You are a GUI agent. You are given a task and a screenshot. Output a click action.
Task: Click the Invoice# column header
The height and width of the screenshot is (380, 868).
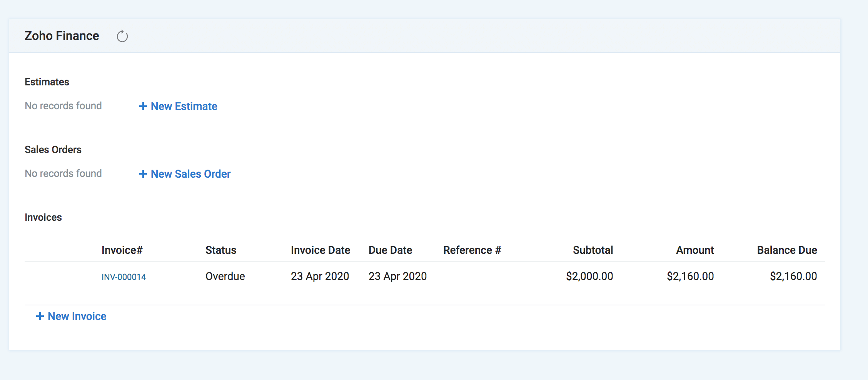(122, 250)
